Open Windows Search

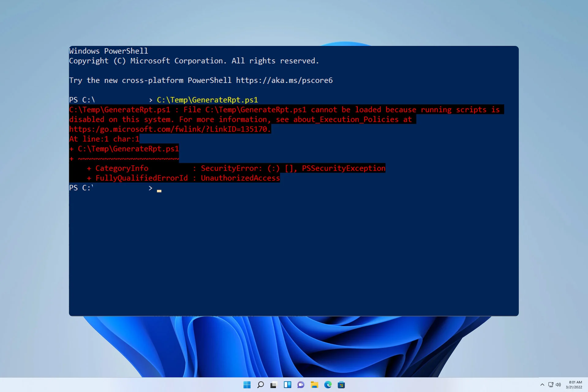tap(260, 385)
